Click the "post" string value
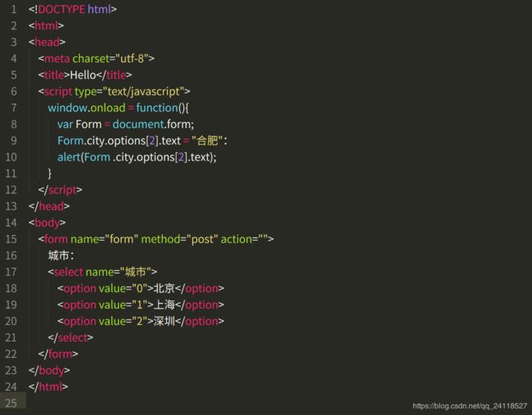 click(202, 239)
